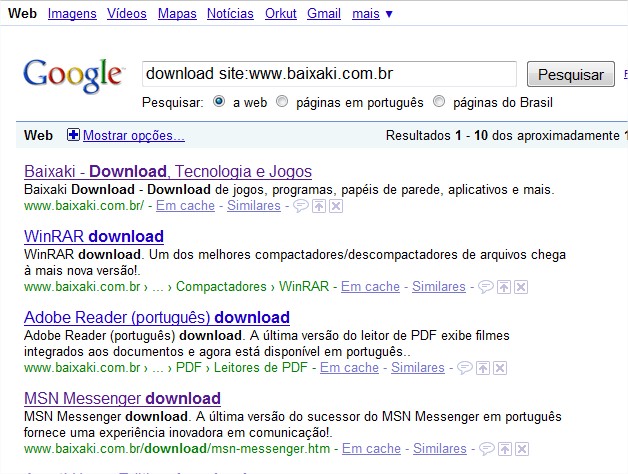Screen dimensions: 628x474
Task: Open the Imagens search tab
Action: (x=72, y=14)
